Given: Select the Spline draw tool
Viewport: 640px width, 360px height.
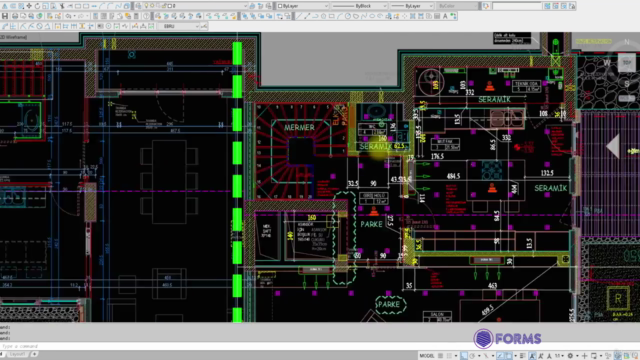Looking at the screenshot, I should (364, 16).
